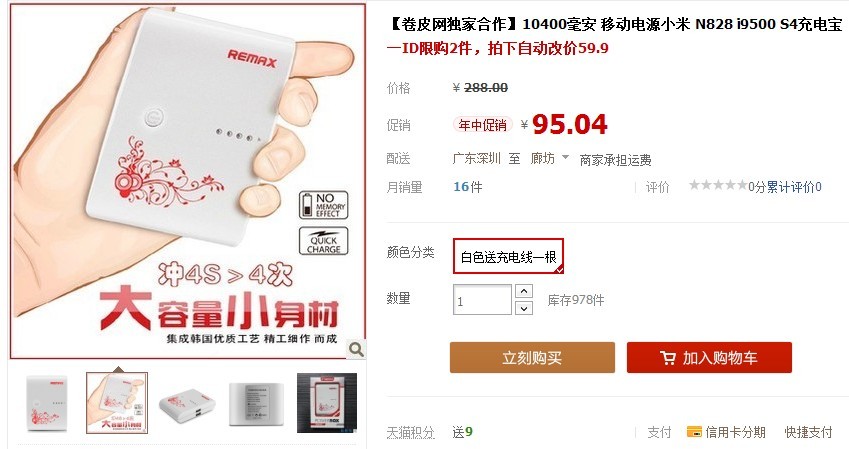
Task: Select the 白色送充电线一根 color option
Action: [508, 256]
